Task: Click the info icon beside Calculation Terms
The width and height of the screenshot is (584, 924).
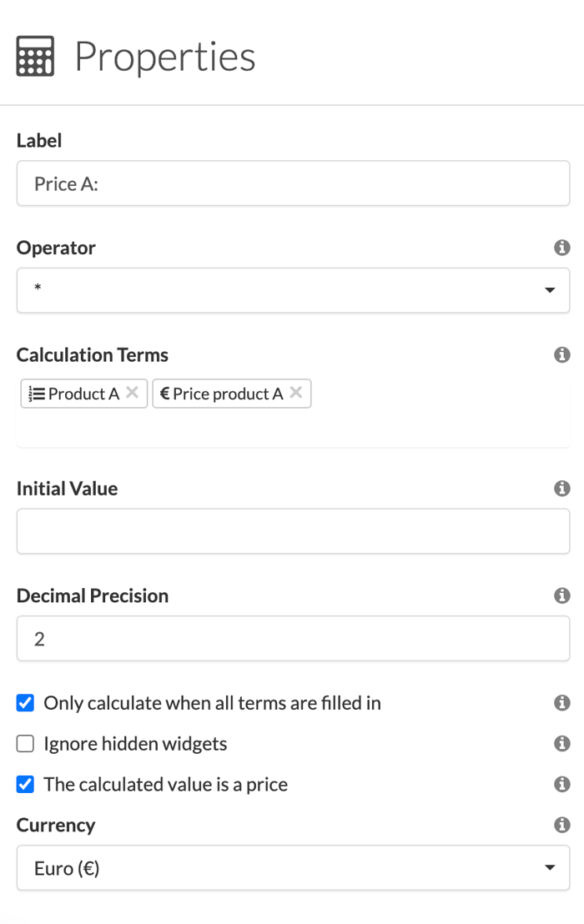Action: pos(562,354)
